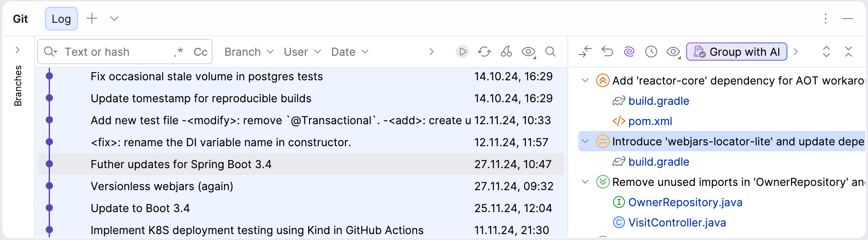
Task: Type in the Text or hash search field
Action: [114, 52]
